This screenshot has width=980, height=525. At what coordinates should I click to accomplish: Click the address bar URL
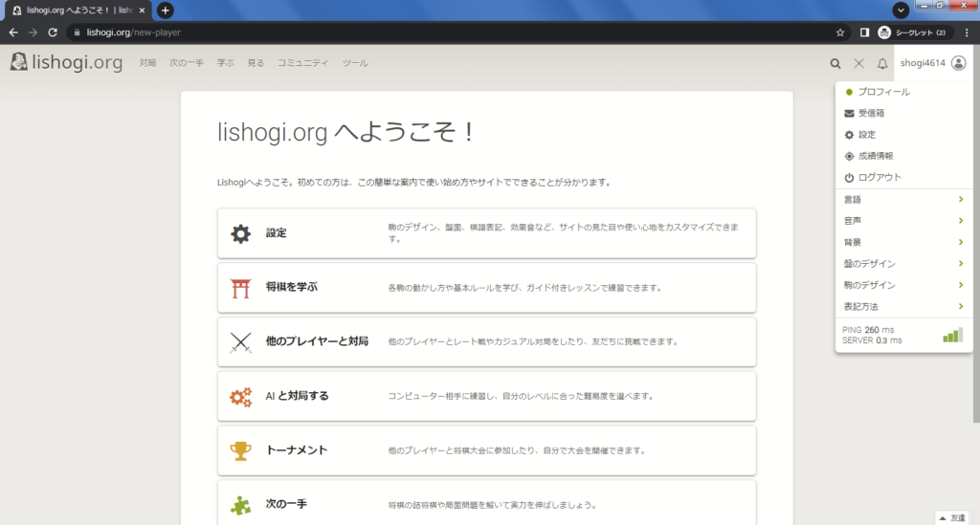(134, 33)
